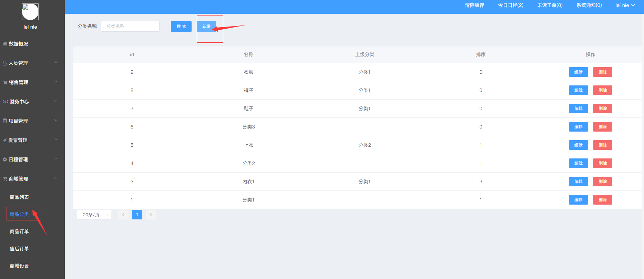Screen dimensions: 644x279
Task: Select 商品分类 submenu item
Action: pyautogui.click(x=19, y=214)
